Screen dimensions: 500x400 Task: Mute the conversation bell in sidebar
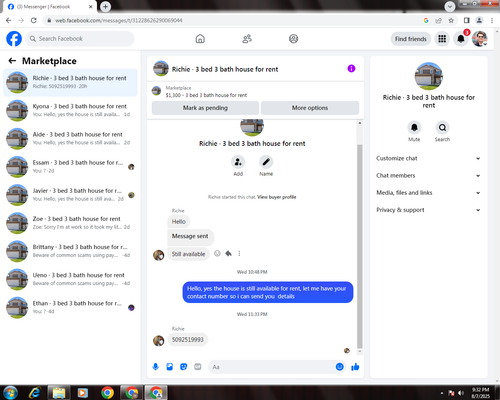[414, 128]
